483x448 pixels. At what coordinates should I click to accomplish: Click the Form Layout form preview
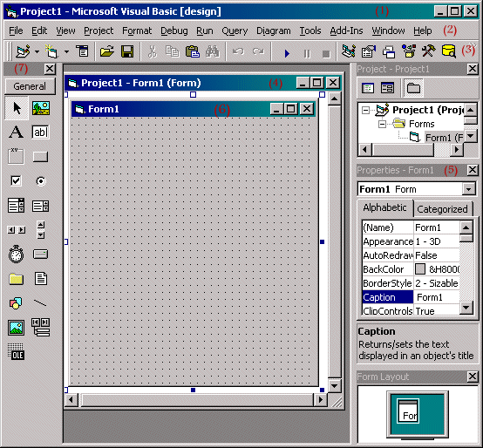(408, 411)
